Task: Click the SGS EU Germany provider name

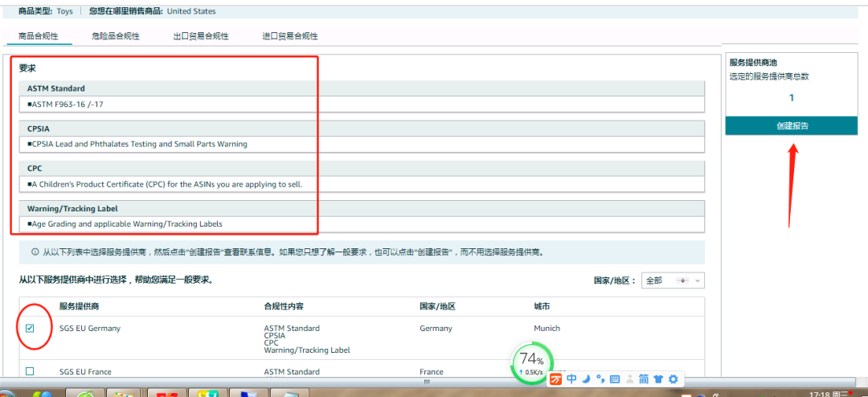Action: coord(90,329)
